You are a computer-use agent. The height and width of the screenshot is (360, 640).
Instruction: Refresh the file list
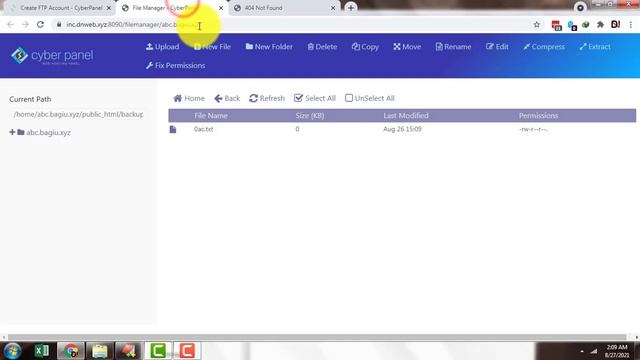point(267,98)
